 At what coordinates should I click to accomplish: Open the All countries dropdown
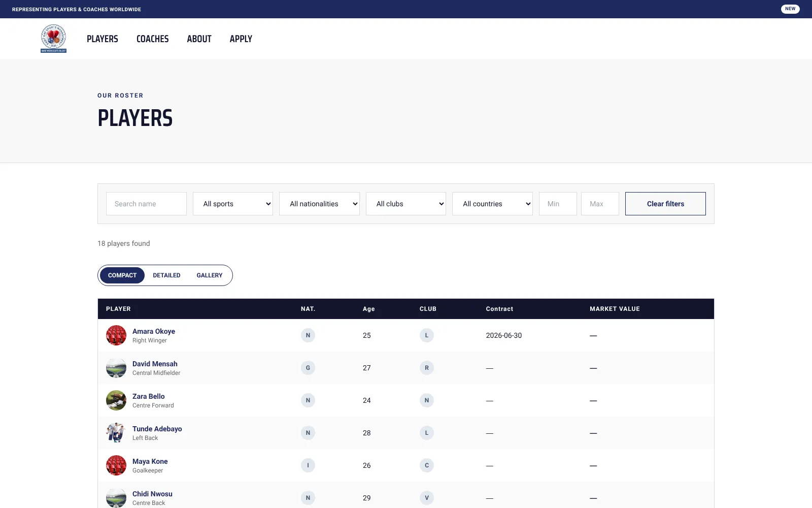click(x=492, y=204)
